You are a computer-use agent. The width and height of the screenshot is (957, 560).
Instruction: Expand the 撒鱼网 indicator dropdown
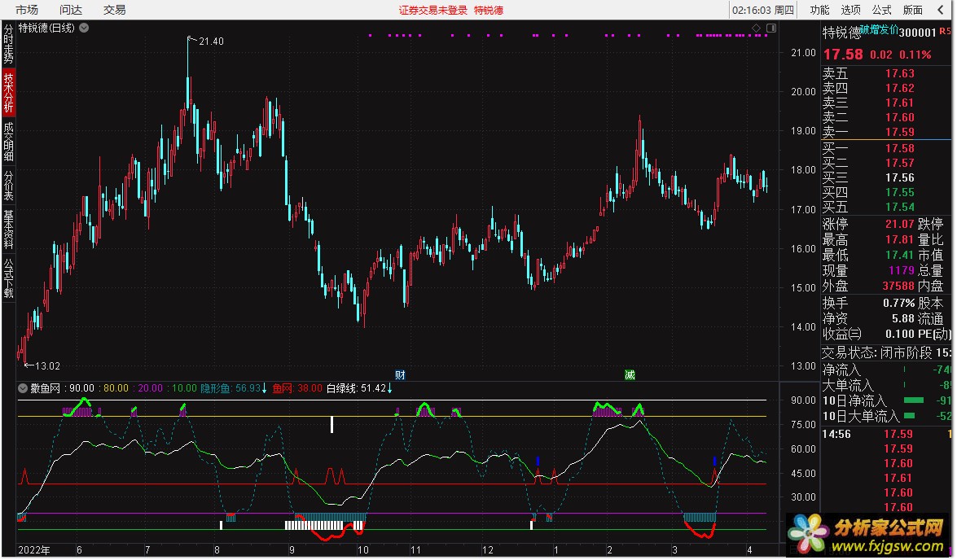click(x=23, y=388)
